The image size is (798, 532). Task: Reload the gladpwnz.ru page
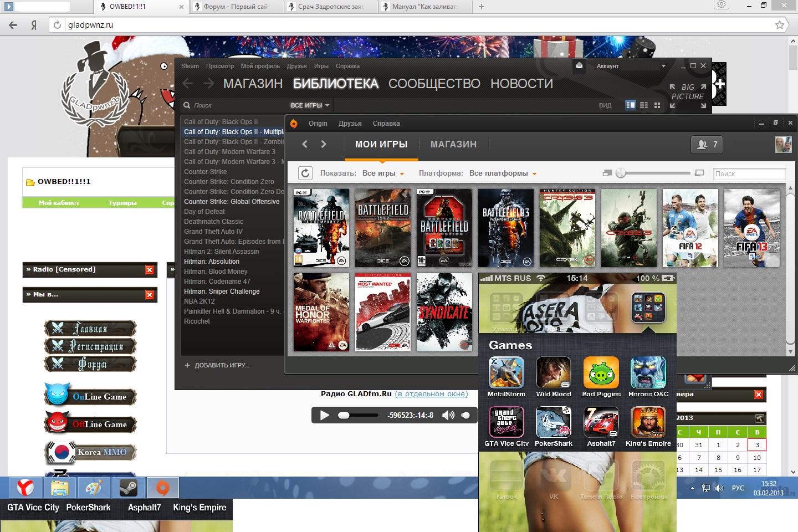[x=57, y=25]
